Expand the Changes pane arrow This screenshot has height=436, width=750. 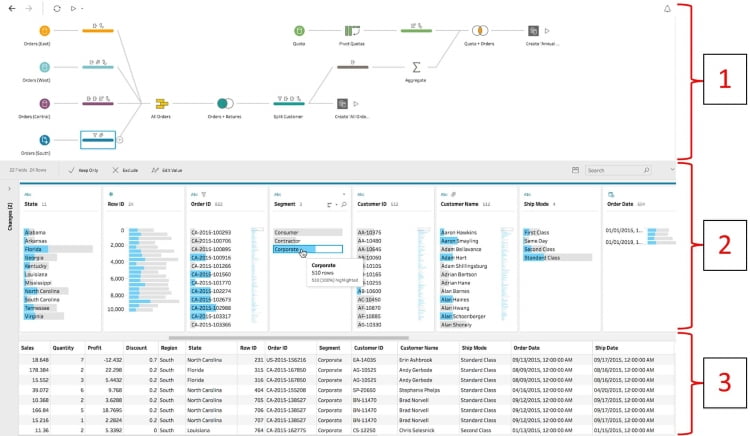pyautogui.click(x=9, y=189)
